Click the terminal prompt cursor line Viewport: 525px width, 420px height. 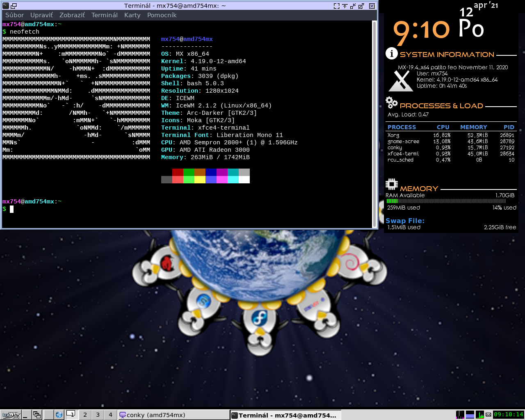coord(8,209)
